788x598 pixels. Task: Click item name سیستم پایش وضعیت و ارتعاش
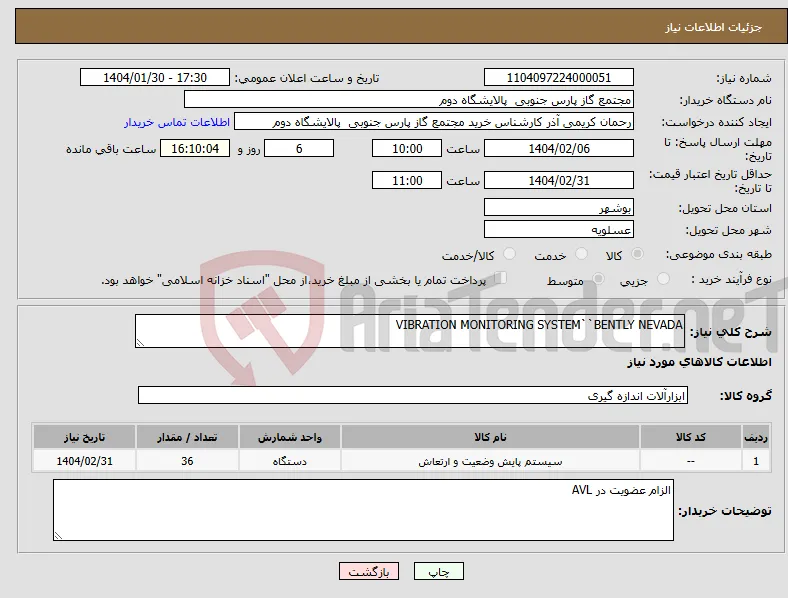[490, 461]
